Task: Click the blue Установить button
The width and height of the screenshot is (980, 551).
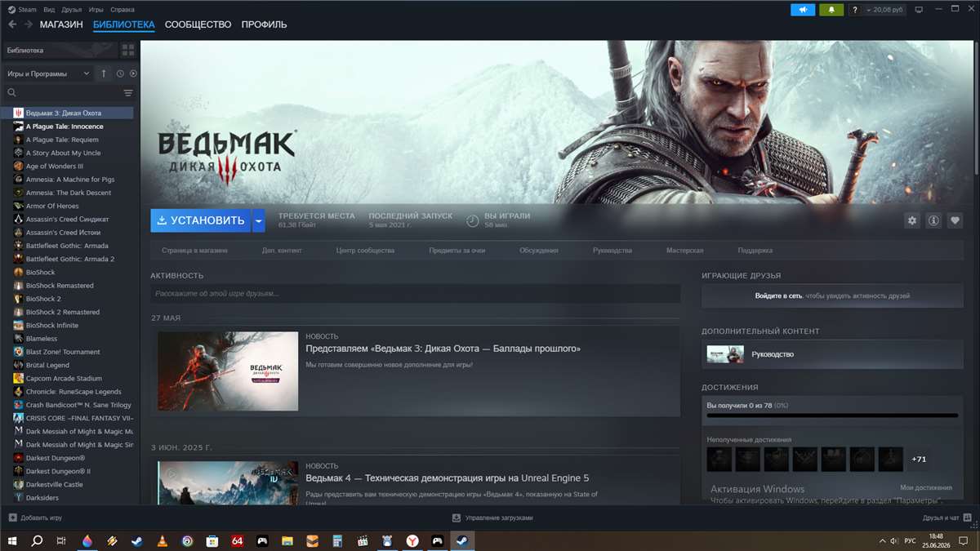Action: pyautogui.click(x=200, y=220)
